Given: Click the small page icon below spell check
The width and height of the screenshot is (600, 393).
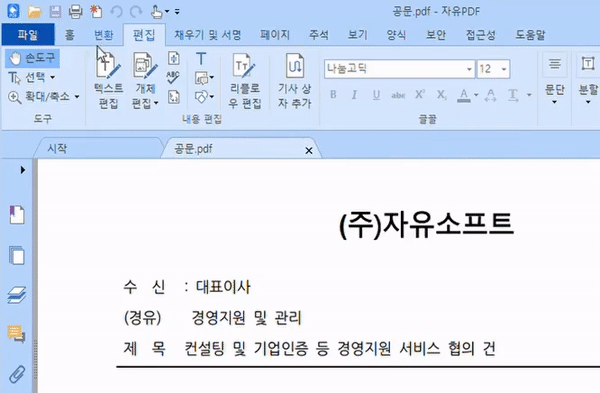Looking at the screenshot, I should pyautogui.click(x=174, y=97).
